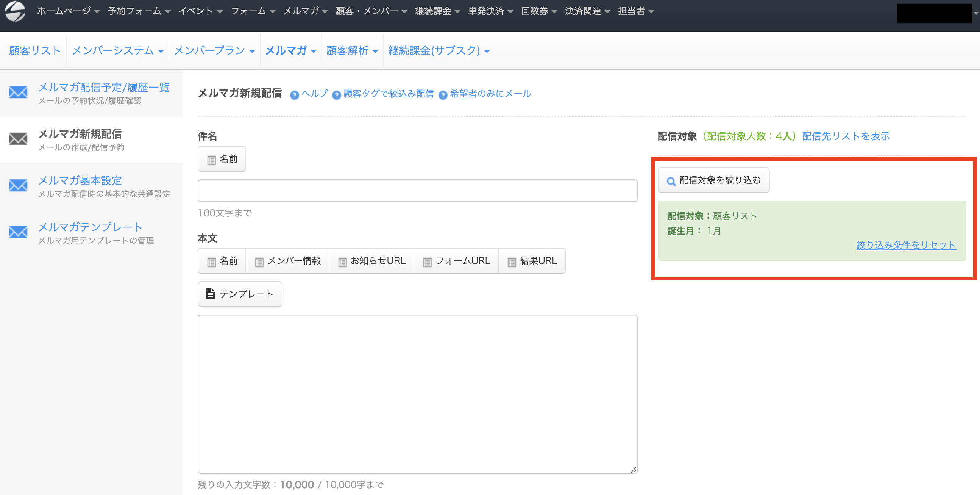Expand 継続課金(サブスク) dropdown
The height and width of the screenshot is (495, 980).
(438, 51)
